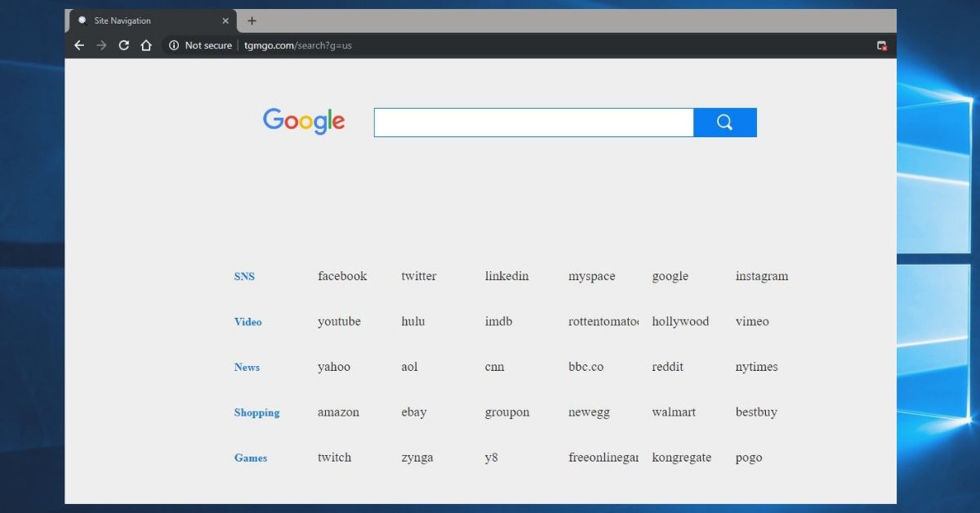Open the ebay link
The height and width of the screenshot is (513, 980).
pyautogui.click(x=414, y=413)
